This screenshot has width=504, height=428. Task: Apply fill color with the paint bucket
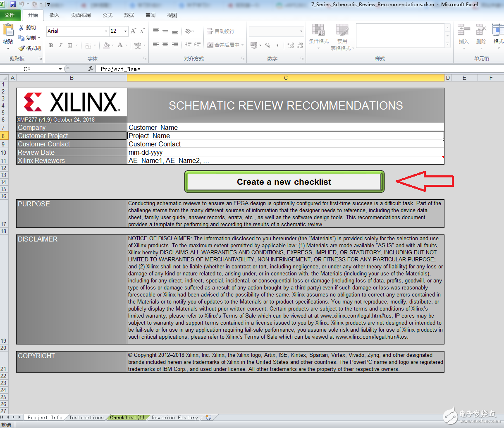tap(106, 45)
